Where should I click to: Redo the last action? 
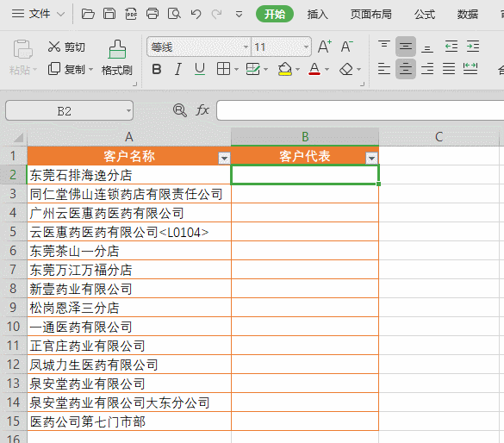coord(216,14)
